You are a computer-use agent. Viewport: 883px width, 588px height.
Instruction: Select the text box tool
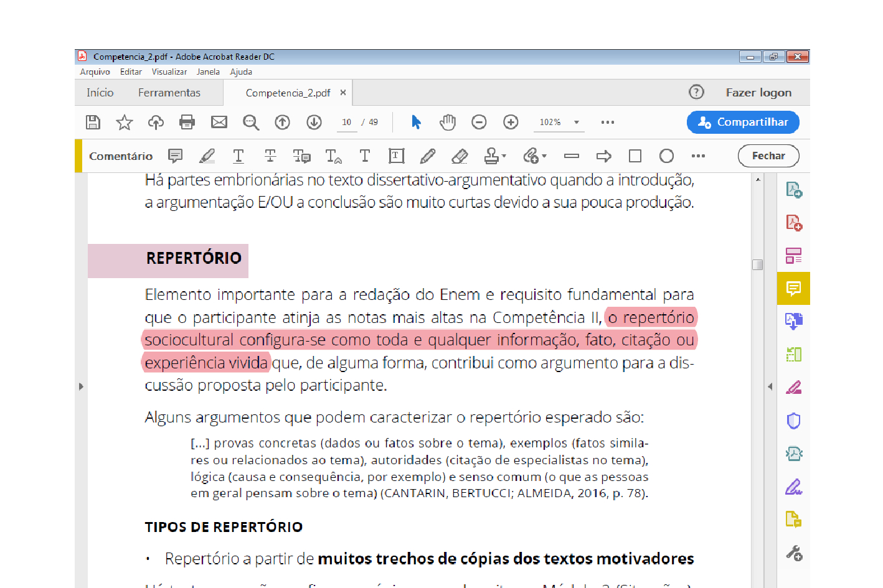[397, 156]
